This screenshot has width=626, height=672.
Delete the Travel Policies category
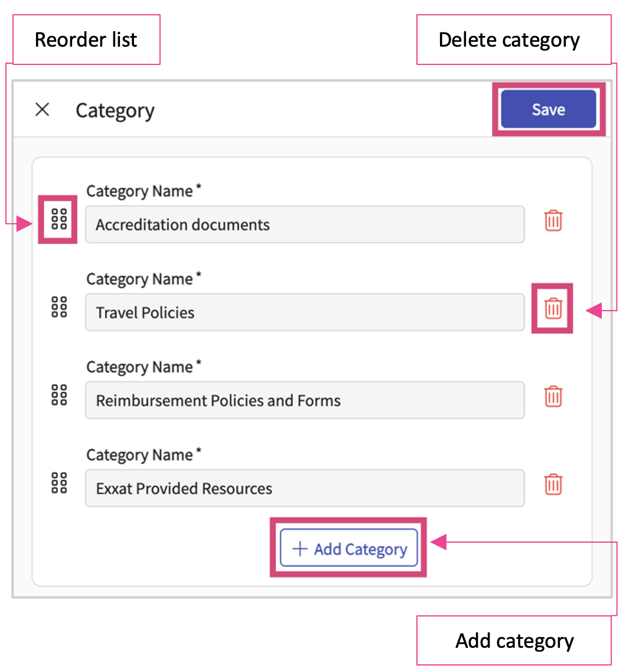553,308
